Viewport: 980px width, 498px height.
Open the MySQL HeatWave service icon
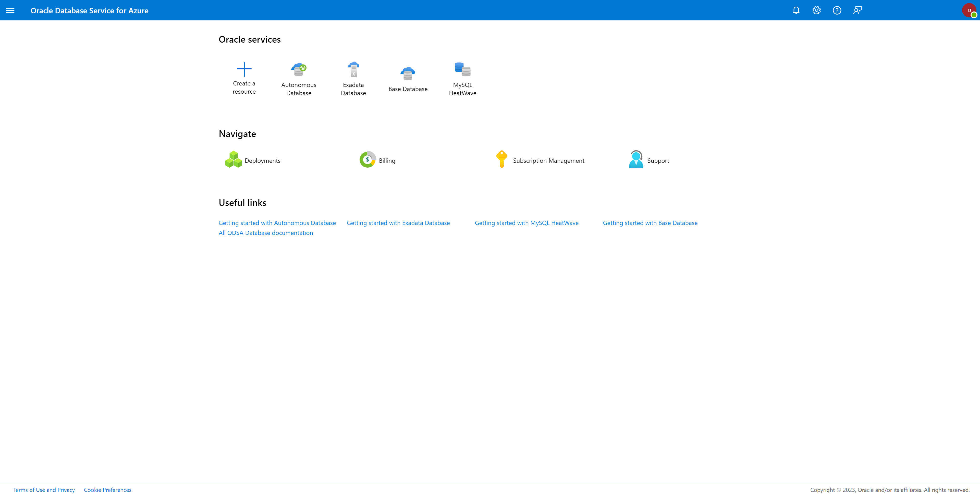[x=463, y=69]
